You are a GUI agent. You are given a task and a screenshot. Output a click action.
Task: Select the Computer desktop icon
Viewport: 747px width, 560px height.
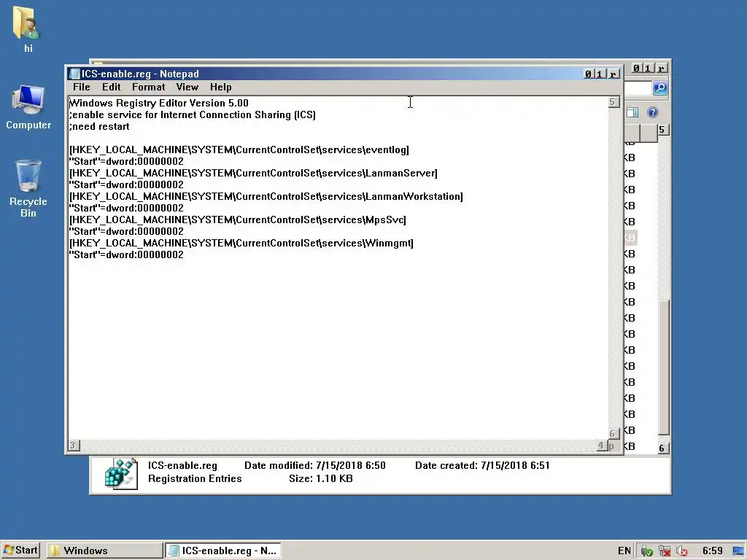28,108
